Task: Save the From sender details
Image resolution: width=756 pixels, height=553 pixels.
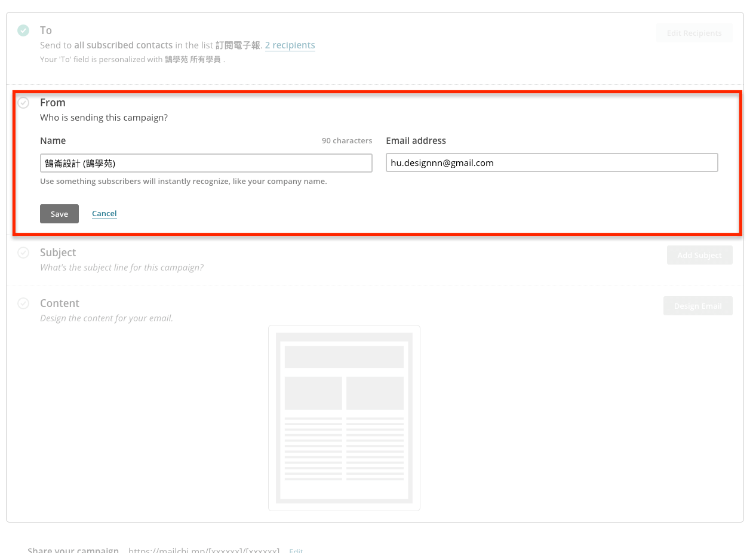Action: click(59, 214)
